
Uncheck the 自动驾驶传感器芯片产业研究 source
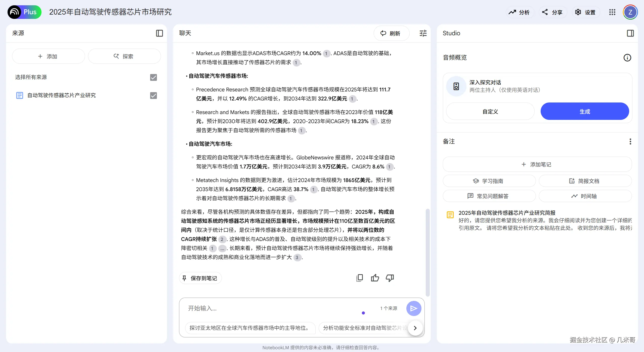[153, 95]
